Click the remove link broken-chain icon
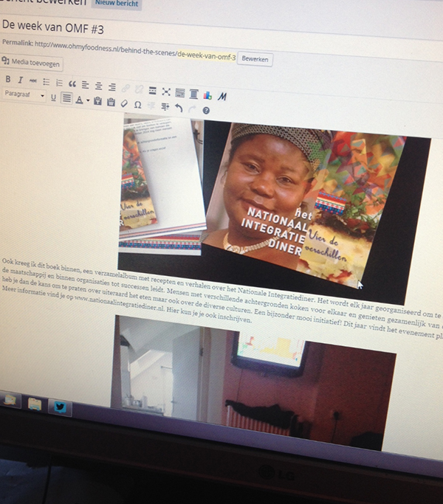 point(139,89)
